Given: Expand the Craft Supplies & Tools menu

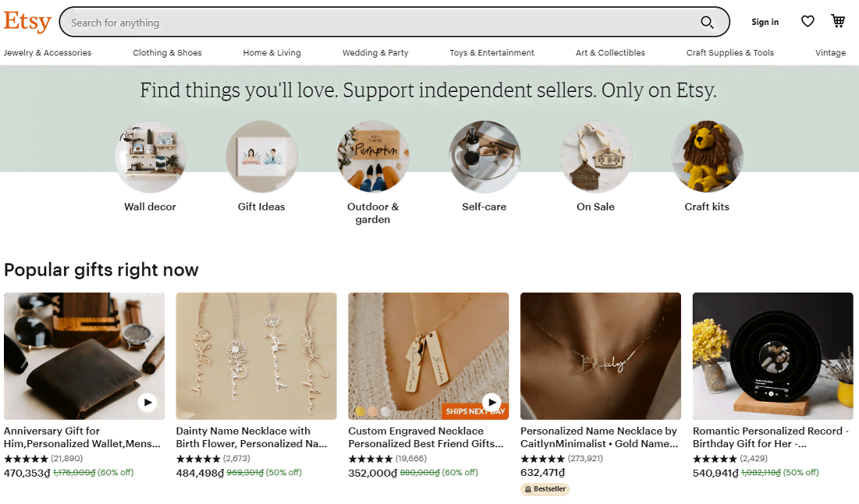Looking at the screenshot, I should (730, 53).
